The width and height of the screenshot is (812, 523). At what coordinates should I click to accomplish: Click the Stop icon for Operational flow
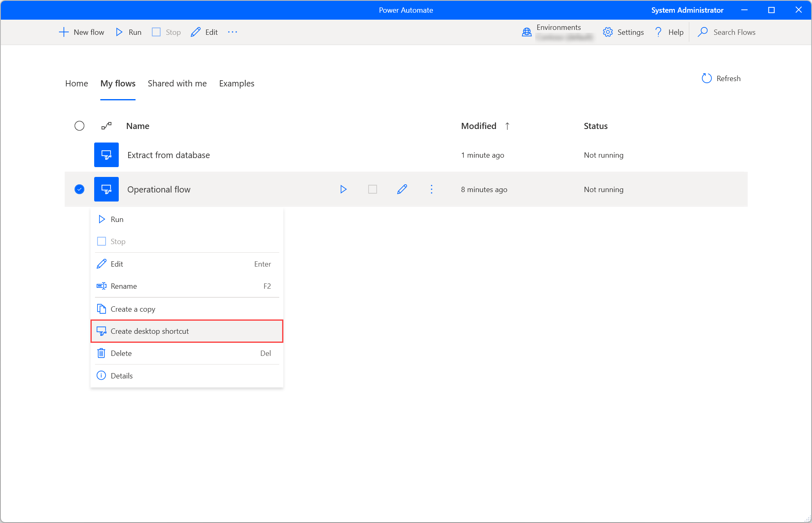(x=373, y=189)
